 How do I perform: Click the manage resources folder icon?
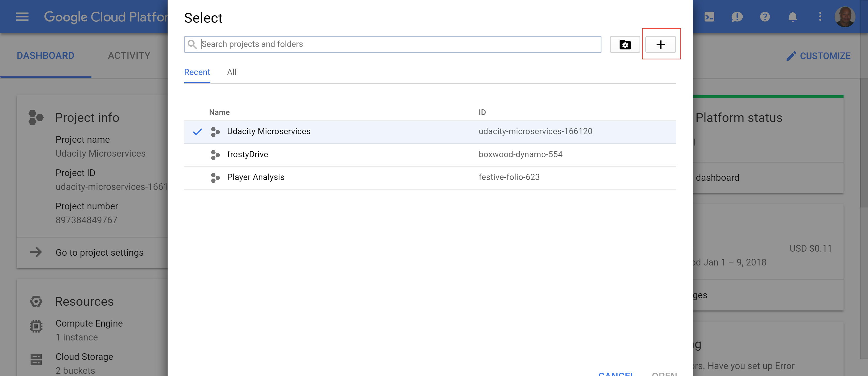pos(625,44)
